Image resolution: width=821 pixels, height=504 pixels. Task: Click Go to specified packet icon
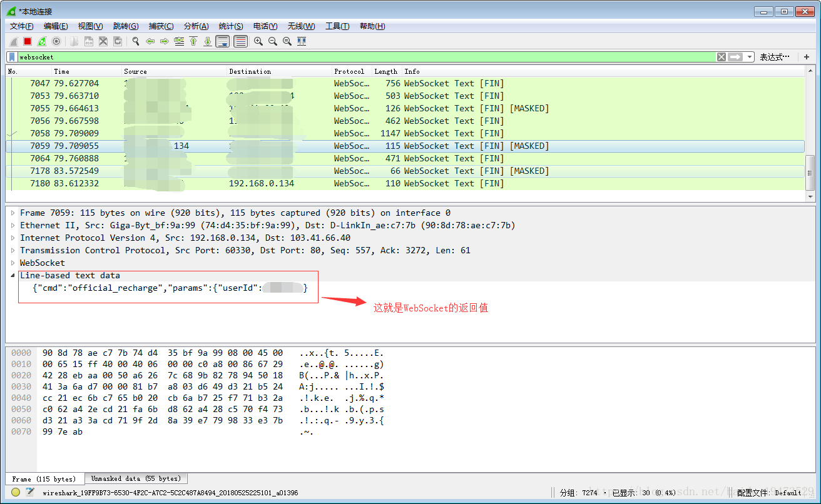click(179, 41)
